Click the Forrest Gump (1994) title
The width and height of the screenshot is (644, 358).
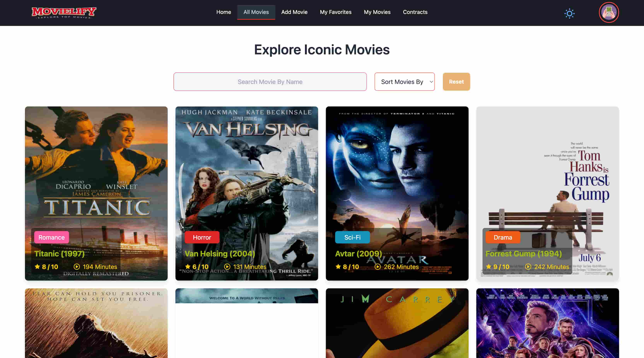point(524,254)
